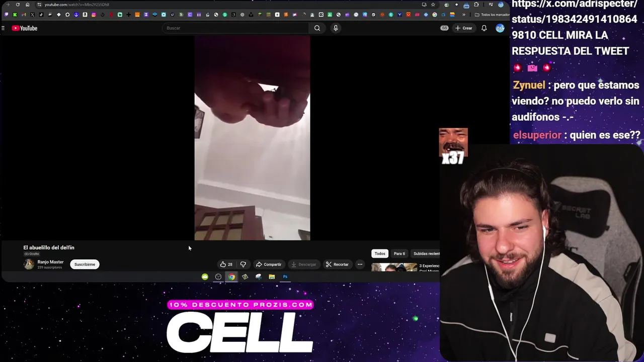The width and height of the screenshot is (644, 362).
Task: Go to the YouTube home logo
Action: pyautogui.click(x=25, y=28)
